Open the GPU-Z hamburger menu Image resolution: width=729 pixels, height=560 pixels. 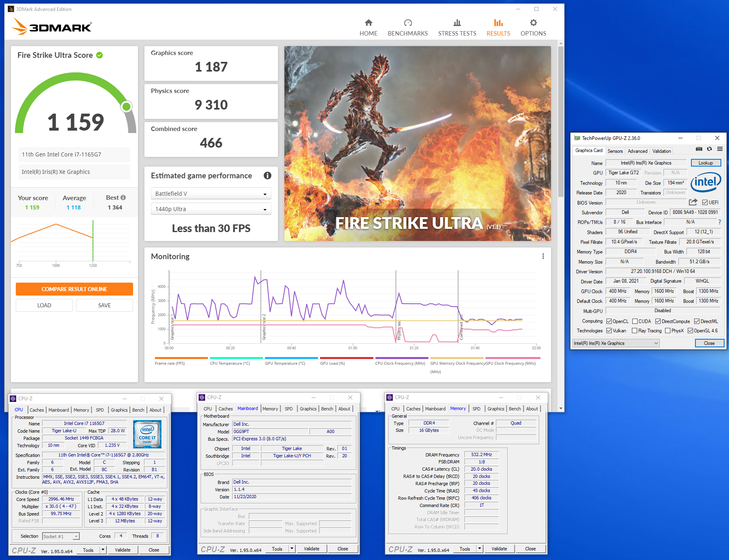tap(720, 149)
